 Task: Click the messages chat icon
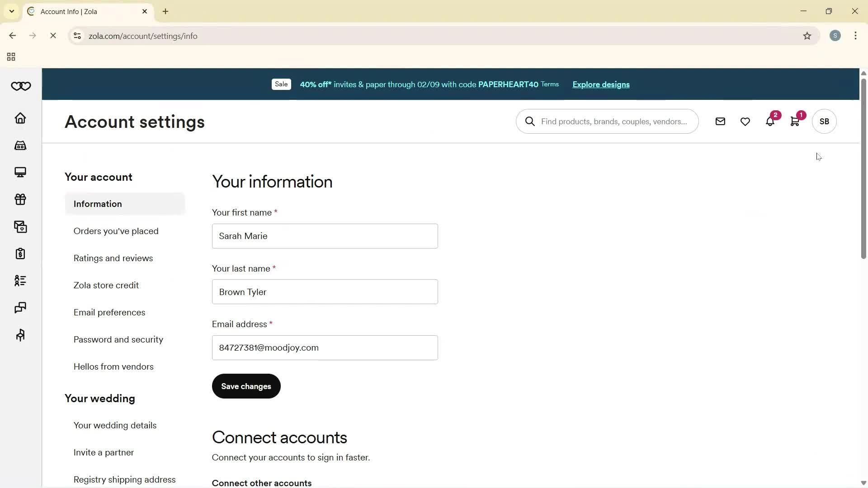coord(20,308)
